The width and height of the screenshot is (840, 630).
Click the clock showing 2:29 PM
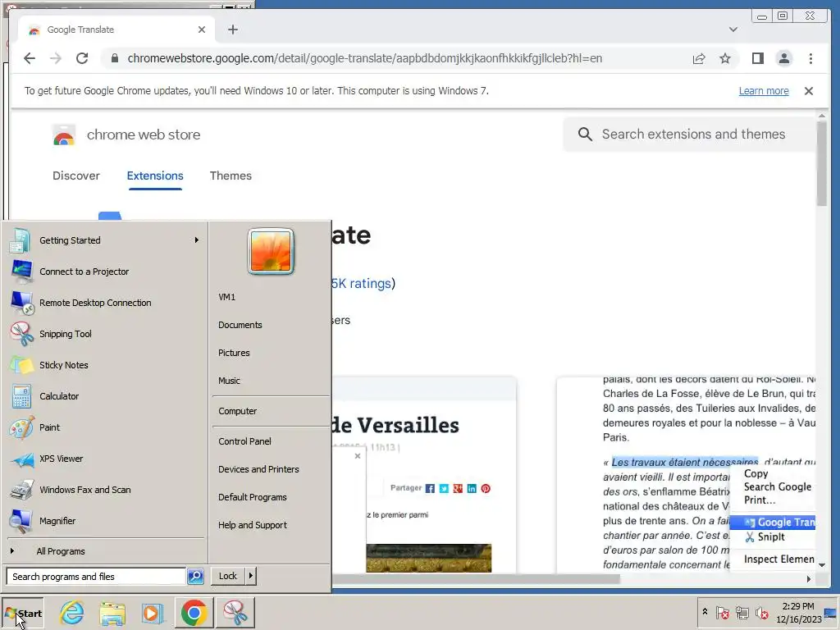[798, 612]
